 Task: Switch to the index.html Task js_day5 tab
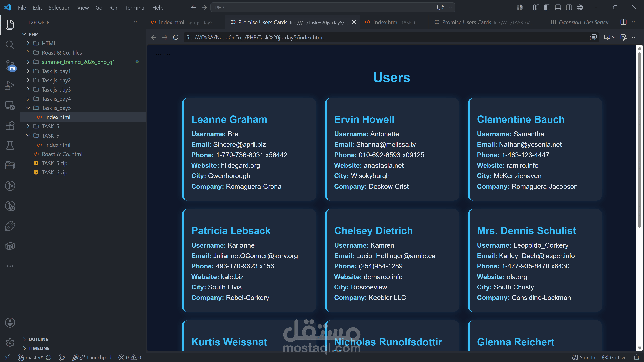click(185, 22)
